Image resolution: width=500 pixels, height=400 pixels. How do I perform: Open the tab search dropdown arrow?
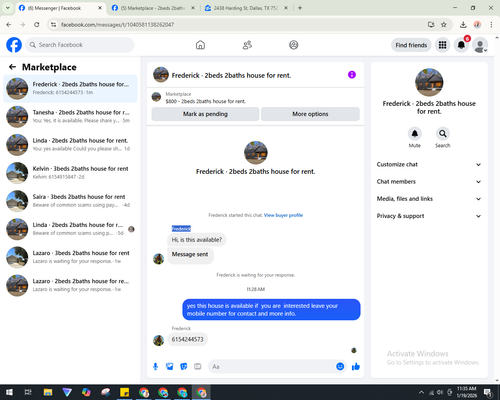[x=7, y=8]
